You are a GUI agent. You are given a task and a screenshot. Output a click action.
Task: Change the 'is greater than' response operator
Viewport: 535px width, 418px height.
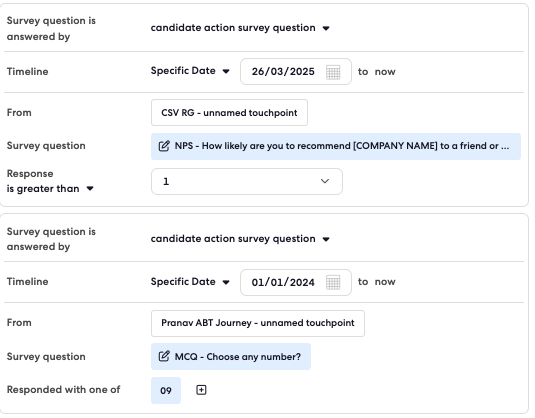coord(50,189)
